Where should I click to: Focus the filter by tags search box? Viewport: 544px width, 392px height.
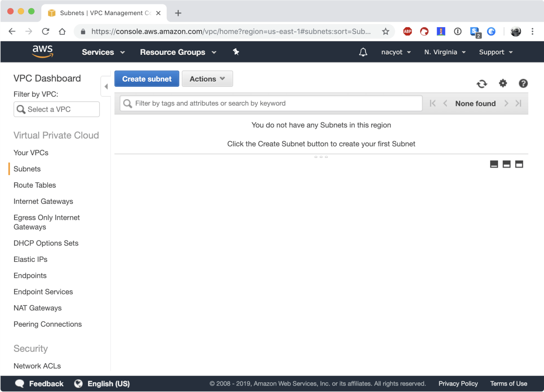(x=271, y=103)
